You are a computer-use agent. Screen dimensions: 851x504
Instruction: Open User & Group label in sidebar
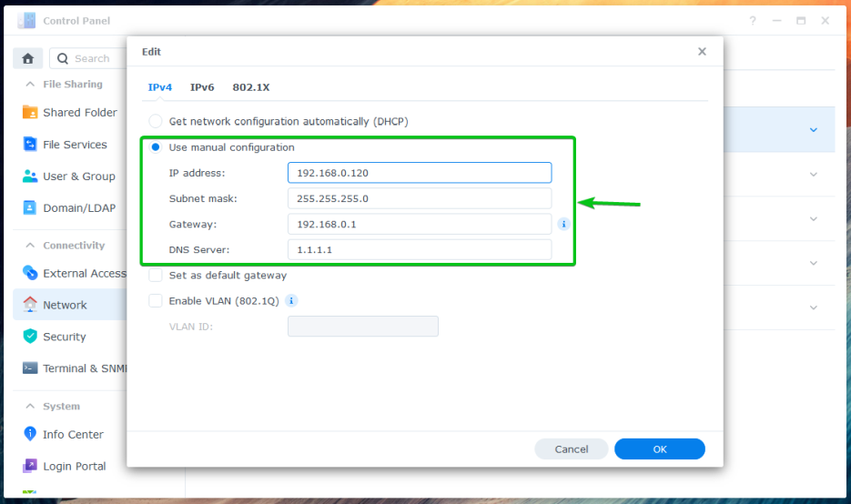(x=78, y=176)
